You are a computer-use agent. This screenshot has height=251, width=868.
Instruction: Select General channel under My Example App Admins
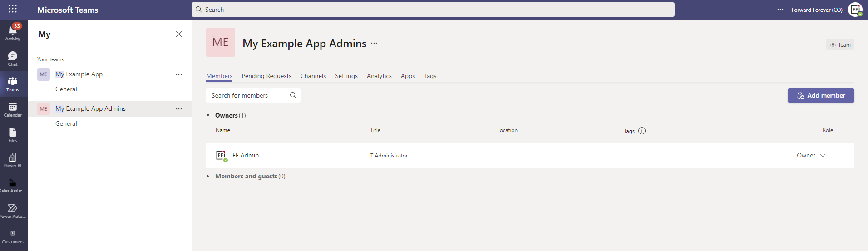click(66, 123)
